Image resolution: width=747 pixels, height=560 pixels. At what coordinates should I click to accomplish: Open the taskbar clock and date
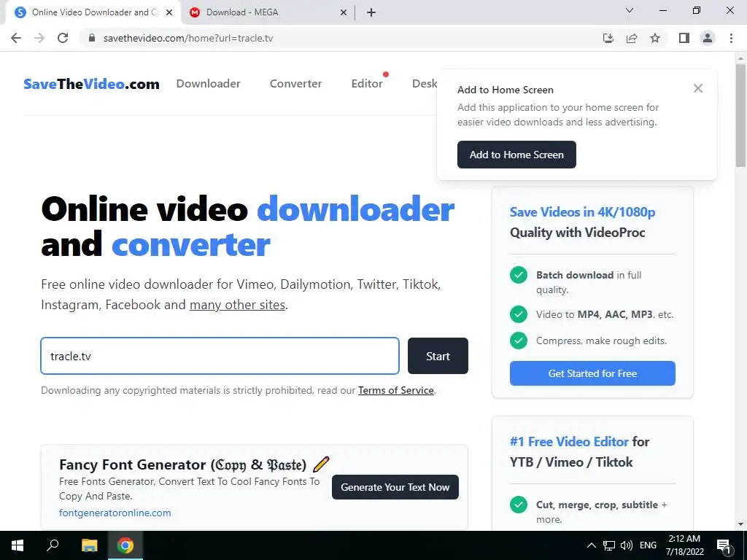(x=684, y=545)
